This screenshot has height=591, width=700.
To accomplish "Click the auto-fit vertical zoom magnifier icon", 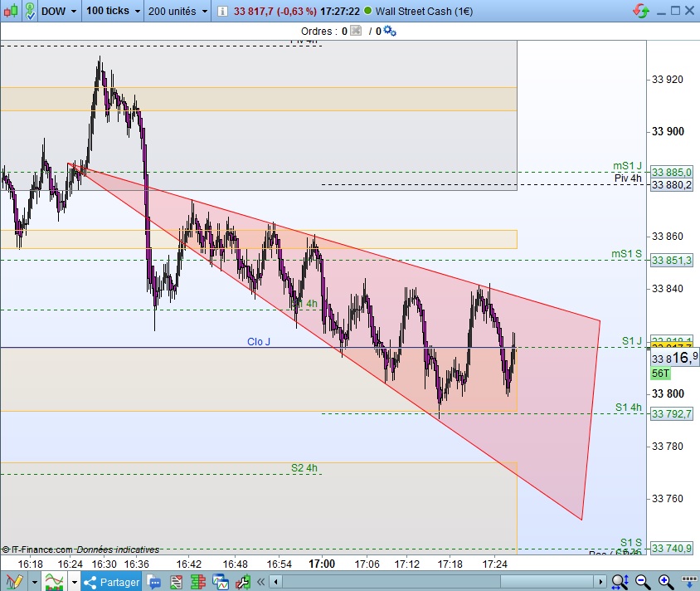I will click(620, 582).
